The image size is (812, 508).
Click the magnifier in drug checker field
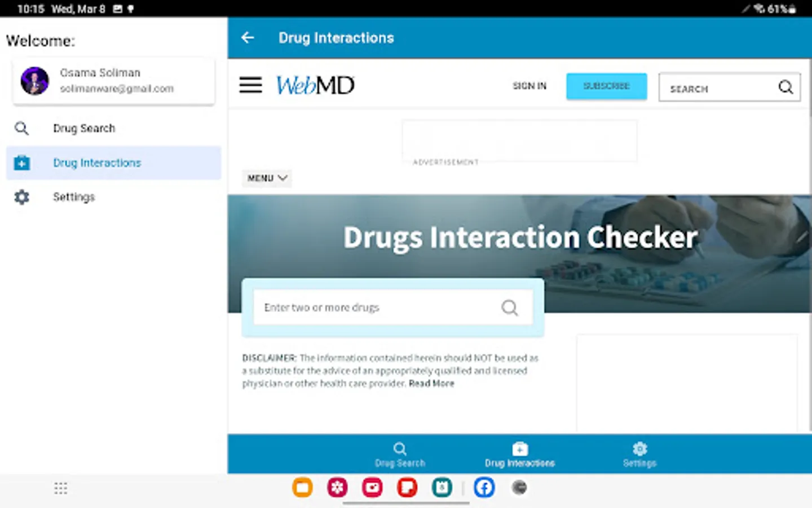point(509,308)
